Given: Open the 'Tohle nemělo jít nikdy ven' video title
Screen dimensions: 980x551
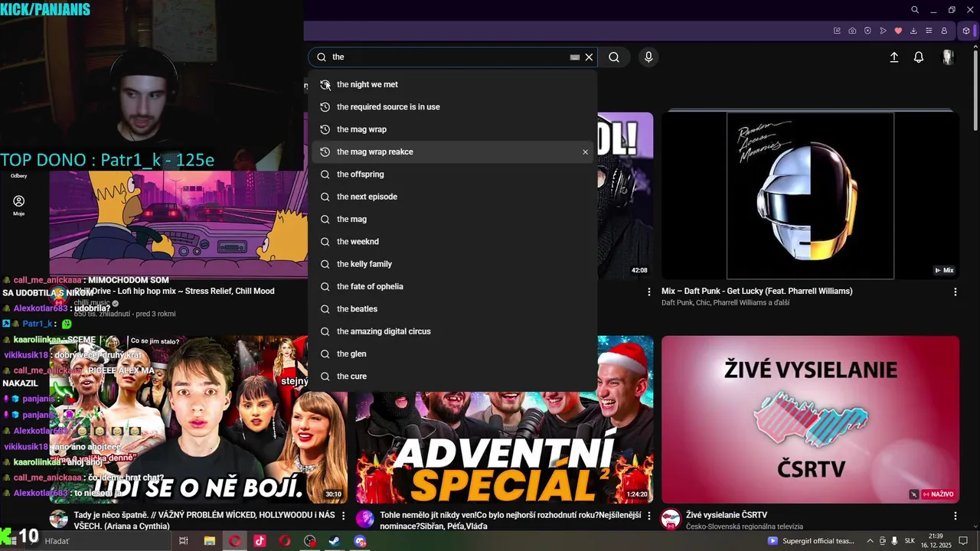Looking at the screenshot, I should [x=510, y=520].
